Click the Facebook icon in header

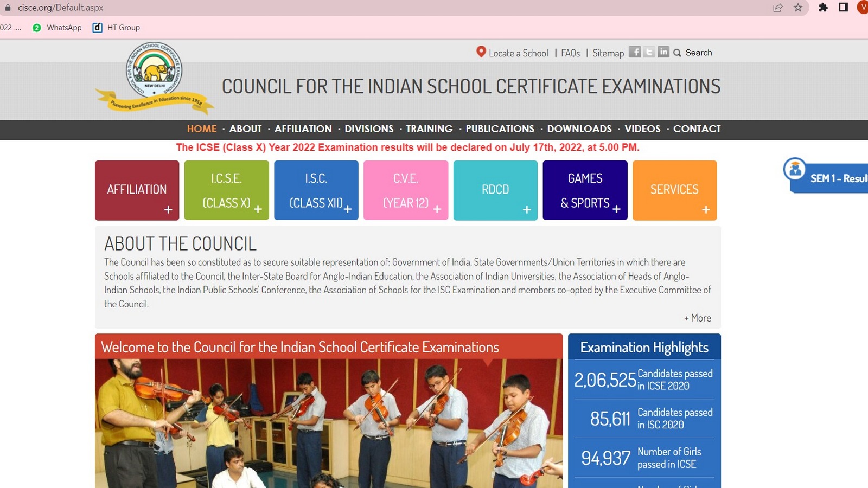point(635,52)
